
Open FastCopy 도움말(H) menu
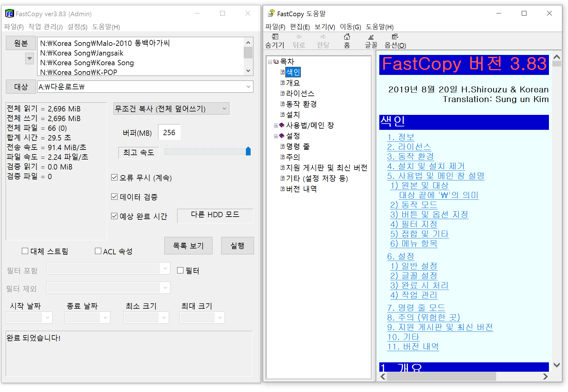pyautogui.click(x=106, y=27)
